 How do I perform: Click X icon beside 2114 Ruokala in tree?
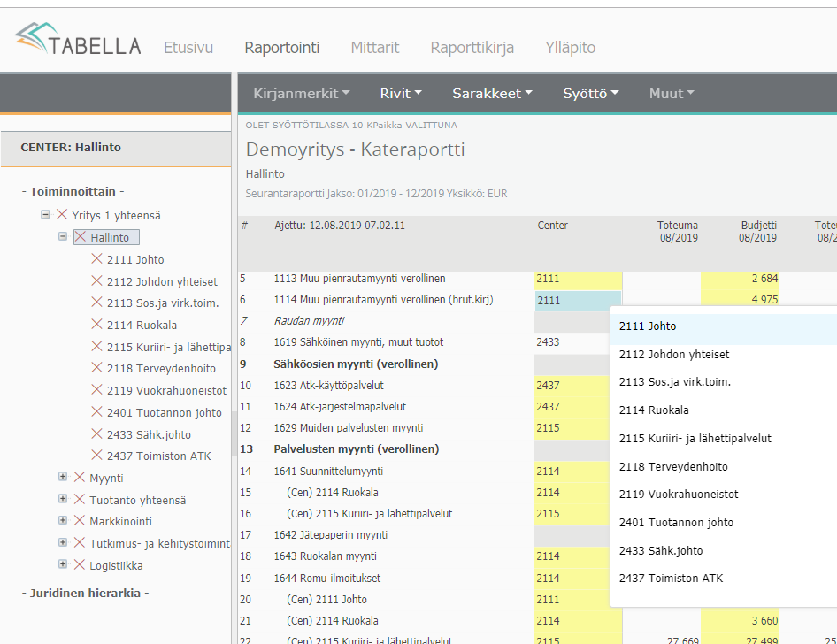click(x=96, y=325)
